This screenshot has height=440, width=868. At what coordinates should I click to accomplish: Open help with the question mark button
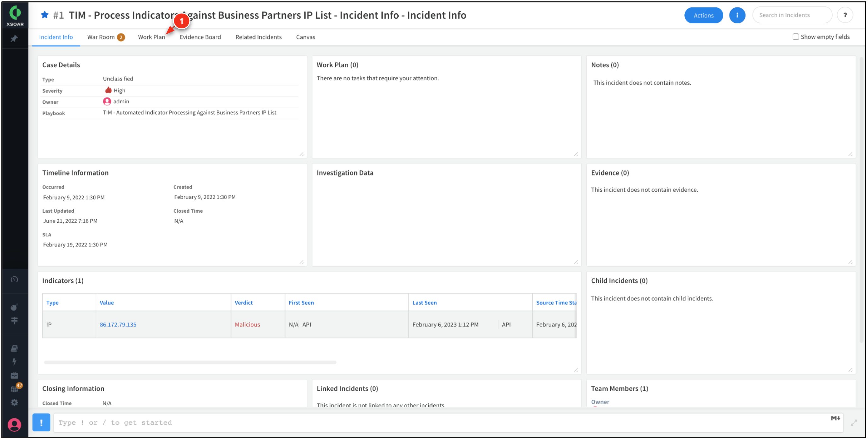(845, 15)
